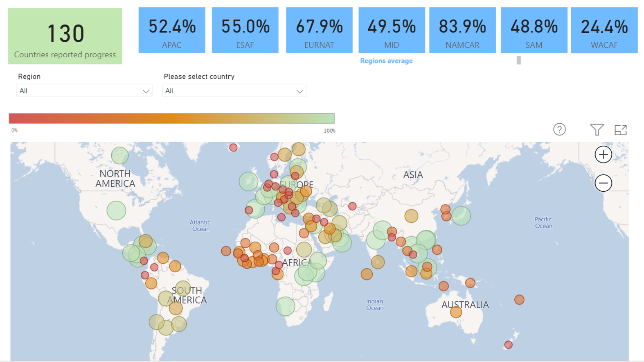Viewport: 644px width, 362px height.
Task: Select the WACAF 24.4% card
Action: [x=604, y=30]
